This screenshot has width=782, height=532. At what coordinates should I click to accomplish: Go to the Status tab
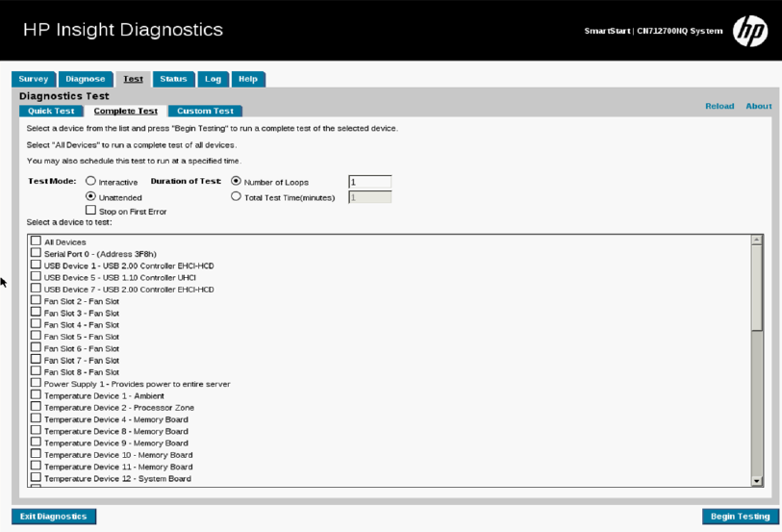pyautogui.click(x=173, y=79)
